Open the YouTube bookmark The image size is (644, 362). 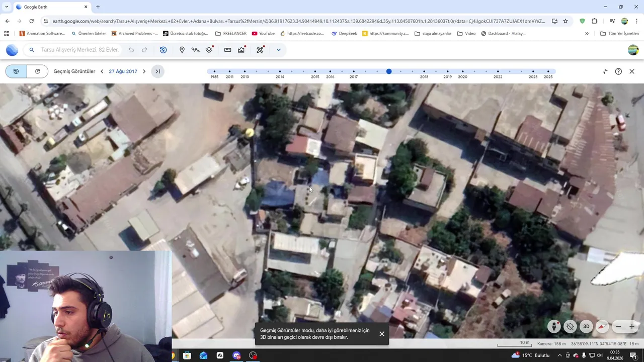[x=263, y=34]
